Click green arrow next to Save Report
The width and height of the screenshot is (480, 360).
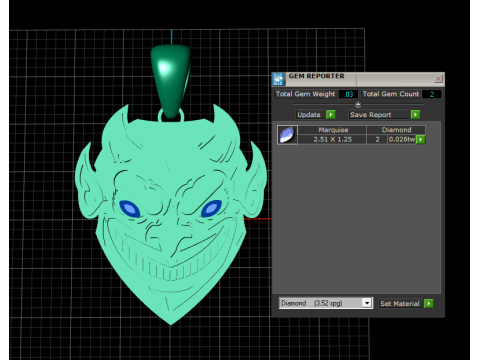click(x=415, y=115)
